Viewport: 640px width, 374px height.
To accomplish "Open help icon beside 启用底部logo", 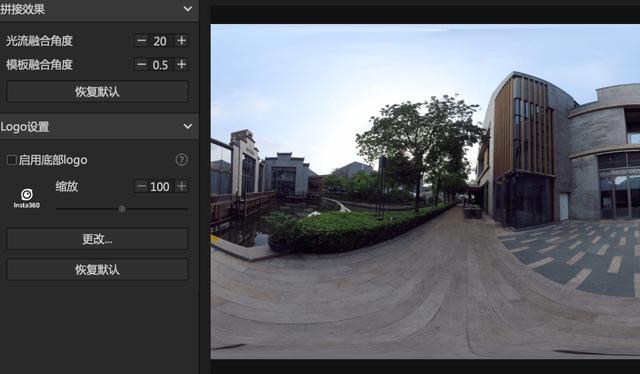I will (x=182, y=160).
